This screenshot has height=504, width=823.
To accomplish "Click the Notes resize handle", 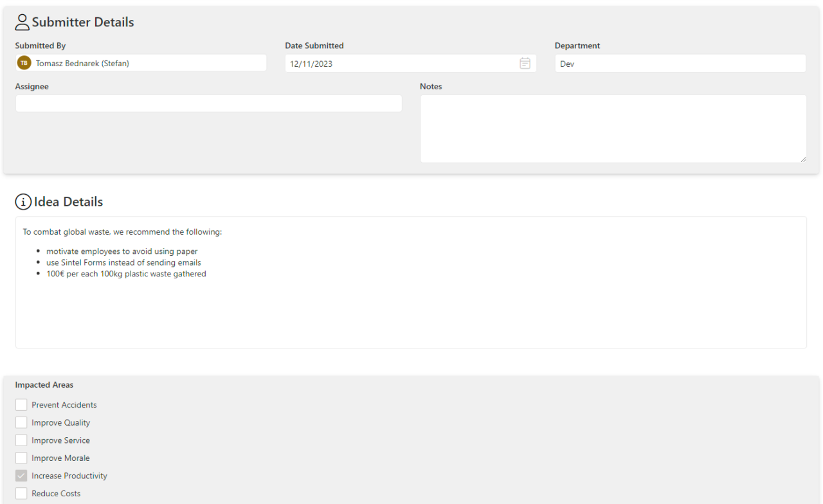I will pos(804,158).
